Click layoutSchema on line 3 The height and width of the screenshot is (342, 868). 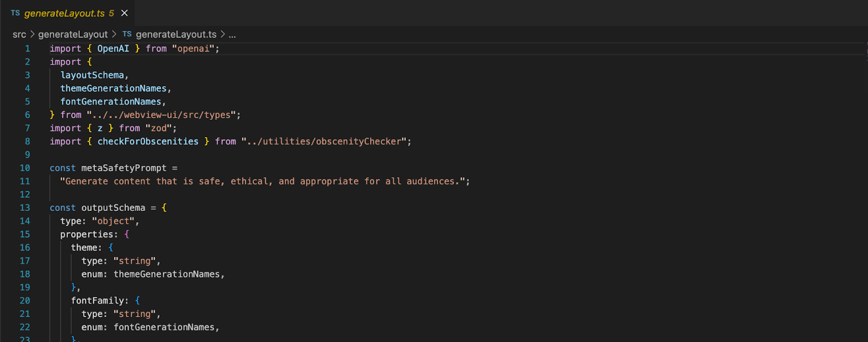coord(92,75)
